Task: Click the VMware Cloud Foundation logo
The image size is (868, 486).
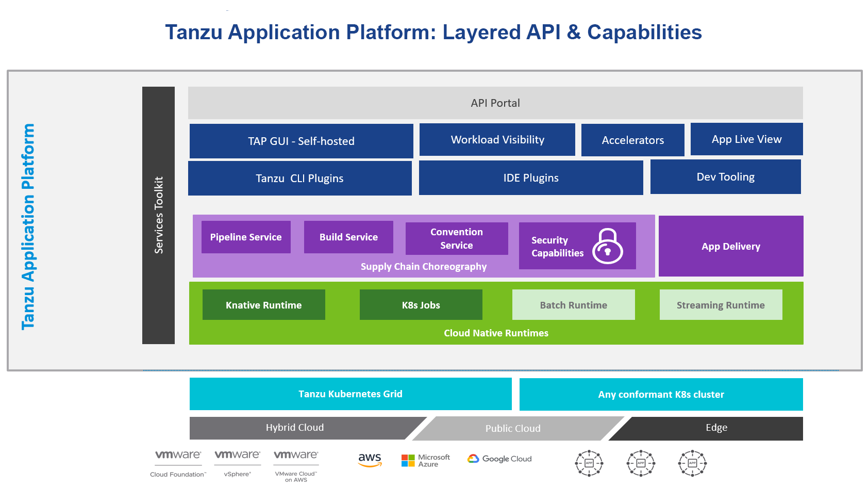Action: pos(178,463)
